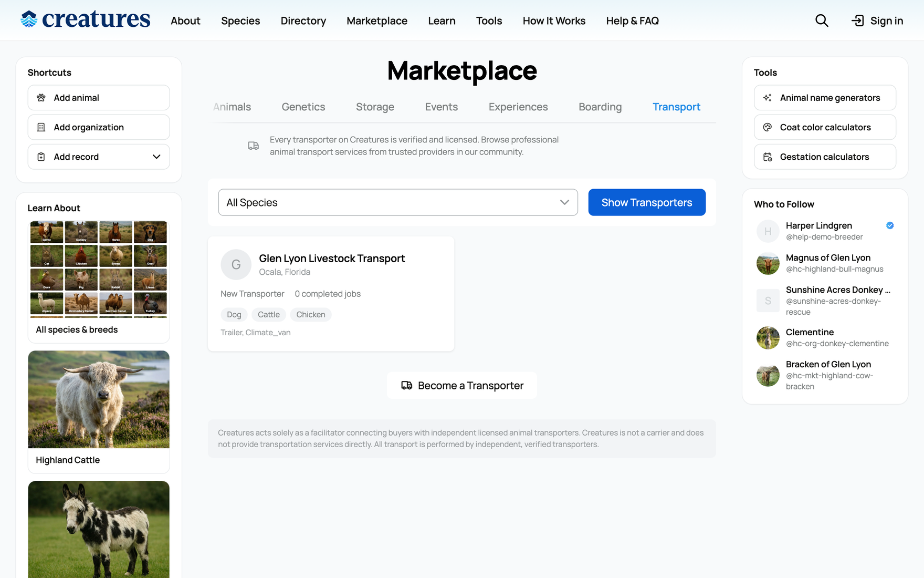
Task: Open Marketplace in the top navigation
Action: 377,20
